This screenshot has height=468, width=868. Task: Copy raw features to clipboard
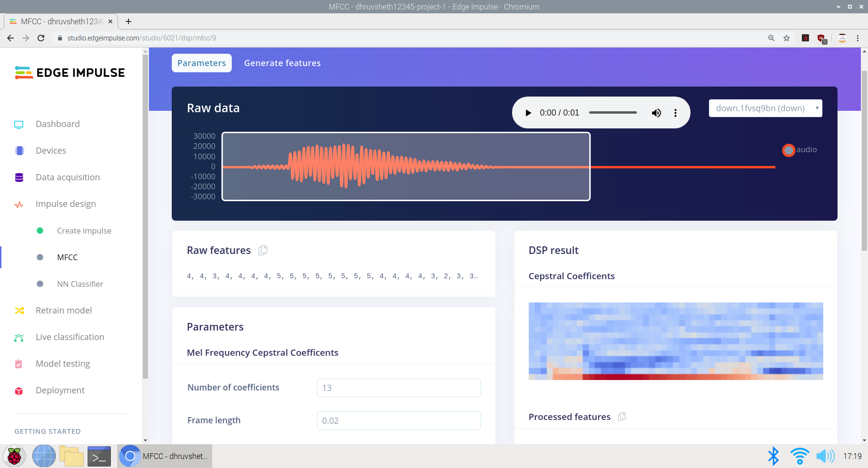[263, 250]
